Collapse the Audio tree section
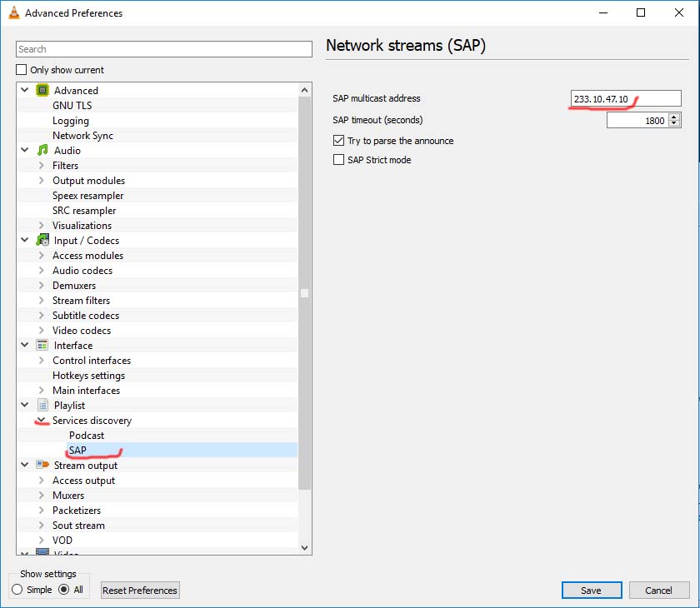Screen dimensions: 700x608 click(25, 150)
